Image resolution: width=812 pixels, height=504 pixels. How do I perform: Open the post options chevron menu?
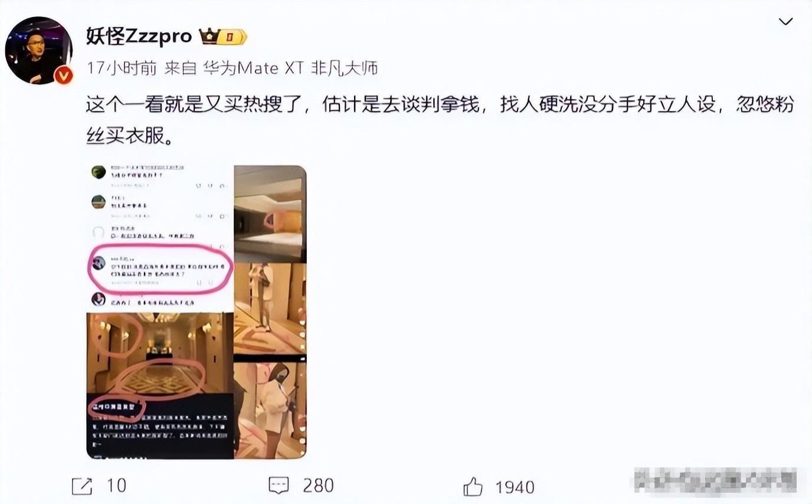coord(785,22)
